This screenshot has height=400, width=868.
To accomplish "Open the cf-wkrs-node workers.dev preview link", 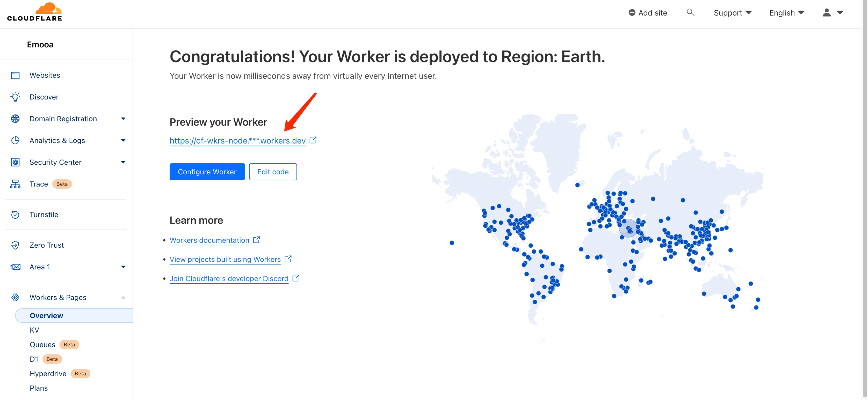I will (x=237, y=140).
